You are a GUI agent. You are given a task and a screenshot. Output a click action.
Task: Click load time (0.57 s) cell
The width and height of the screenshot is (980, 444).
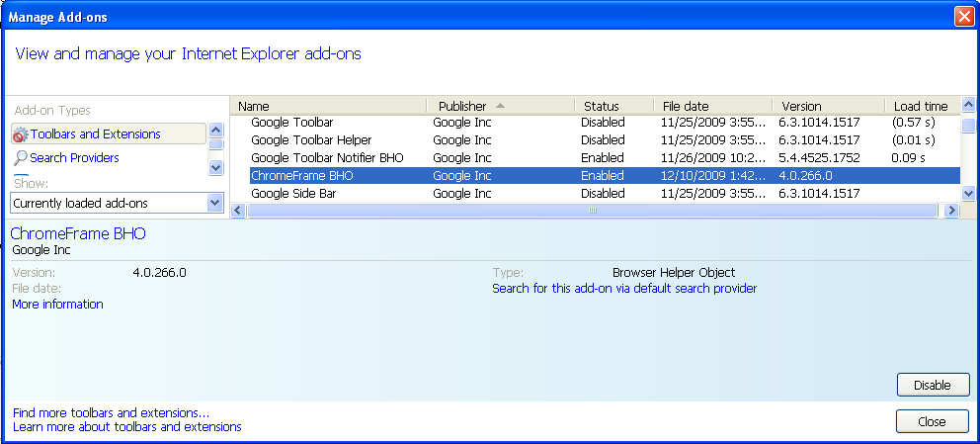[x=914, y=123]
